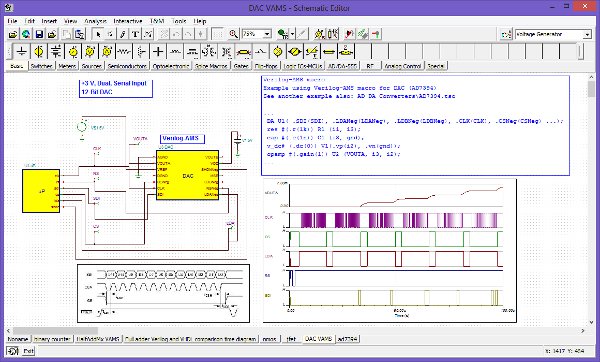Click the Save diskette icon
The height and width of the screenshot is (362, 600).
coord(39,34)
